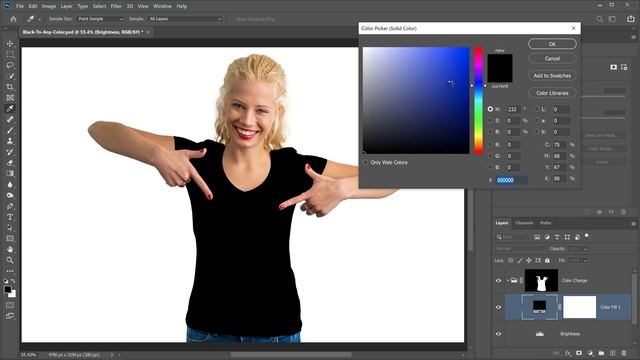The width and height of the screenshot is (640, 360).
Task: Select the Brush tool
Action: [10, 130]
